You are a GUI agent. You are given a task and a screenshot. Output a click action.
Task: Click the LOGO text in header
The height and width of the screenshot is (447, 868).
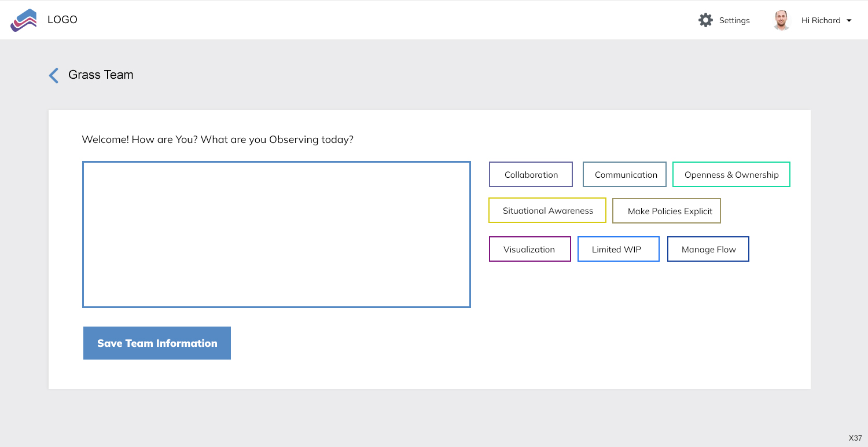click(x=62, y=20)
